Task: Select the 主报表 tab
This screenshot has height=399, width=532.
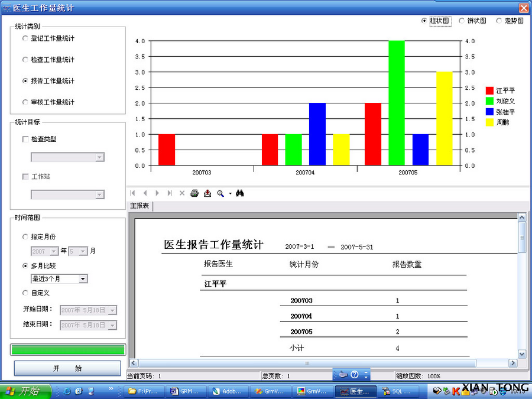Action: (x=140, y=206)
